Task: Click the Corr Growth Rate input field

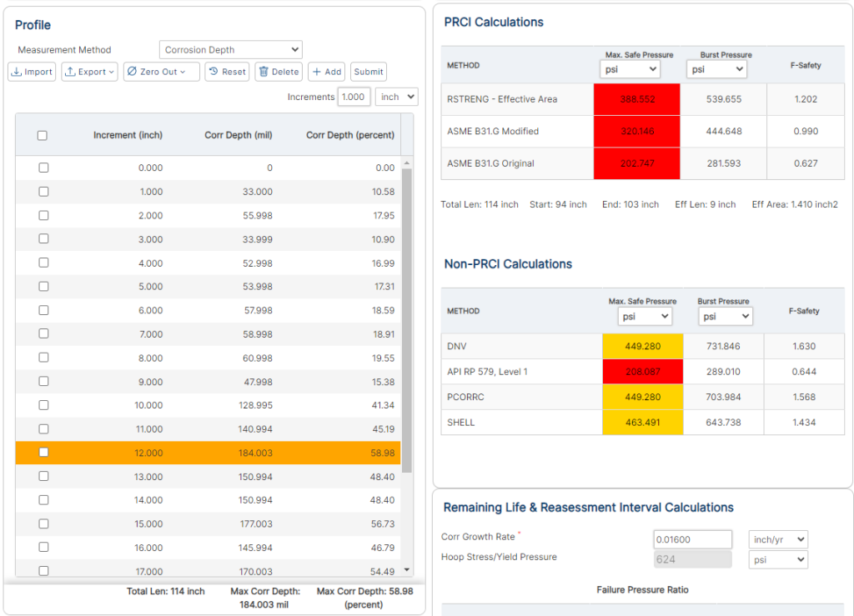Action: pos(692,538)
